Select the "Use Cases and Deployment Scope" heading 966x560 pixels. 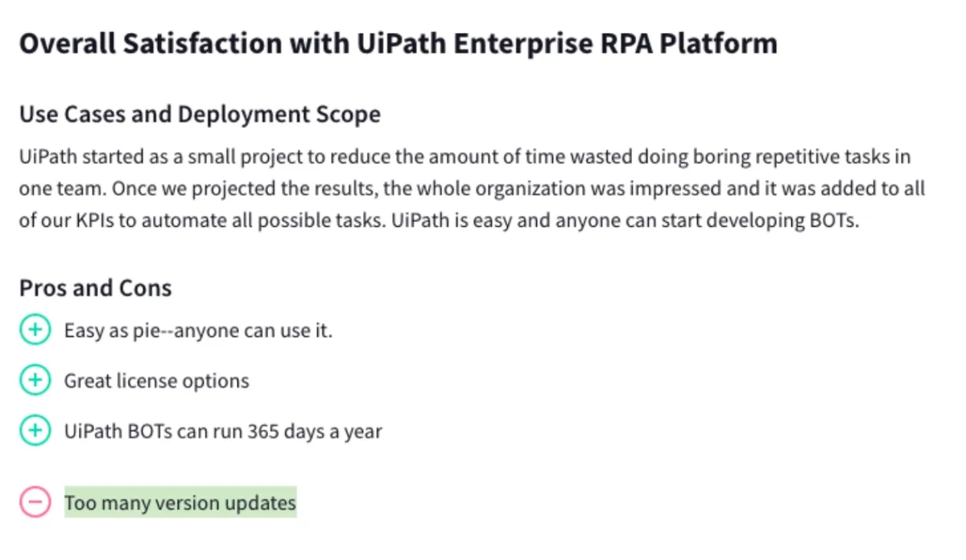[x=200, y=114]
